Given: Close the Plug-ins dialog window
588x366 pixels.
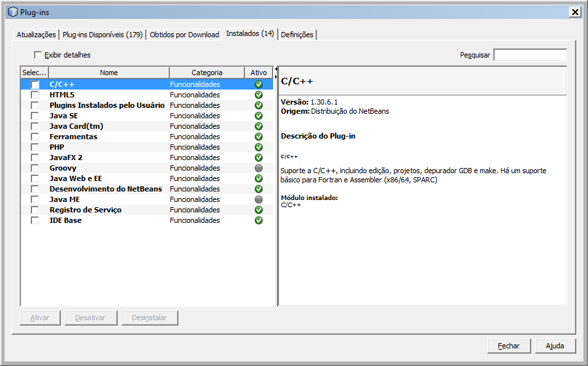Looking at the screenshot, I should pyautogui.click(x=575, y=12).
